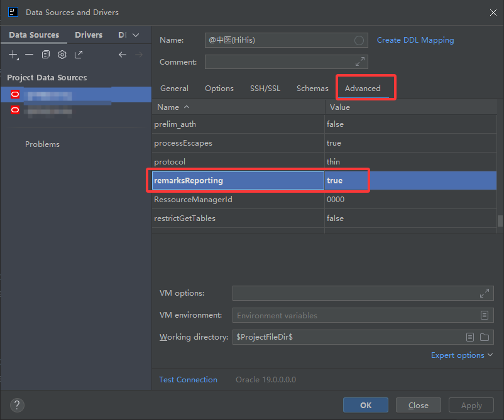Expand the Comment field using its arrows icon
This screenshot has width=504, height=420.
pyautogui.click(x=359, y=62)
